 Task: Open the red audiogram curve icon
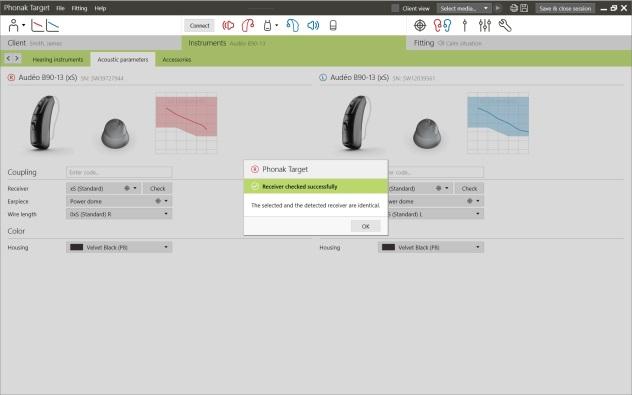point(37,25)
